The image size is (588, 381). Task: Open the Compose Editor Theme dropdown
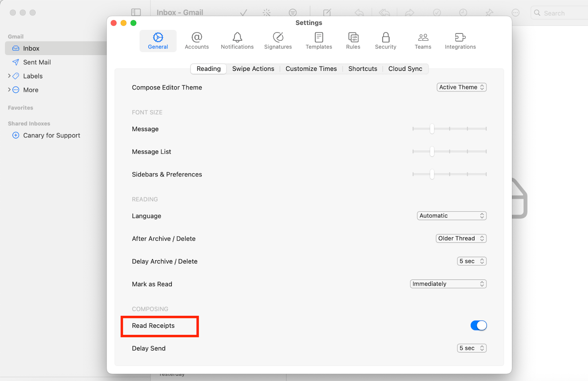[x=462, y=87]
